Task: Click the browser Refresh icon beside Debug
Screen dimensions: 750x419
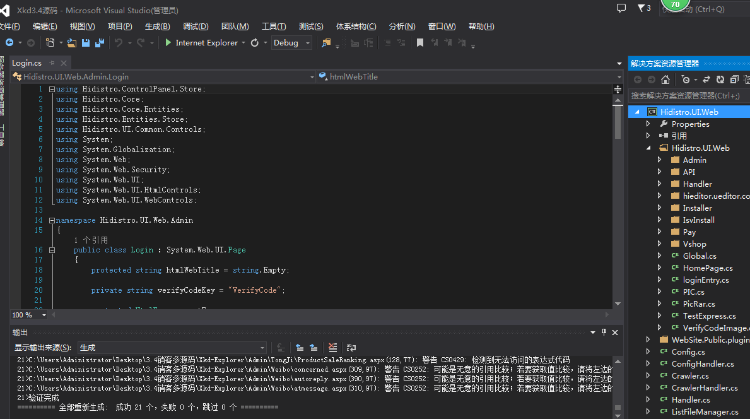Action: pos(254,43)
